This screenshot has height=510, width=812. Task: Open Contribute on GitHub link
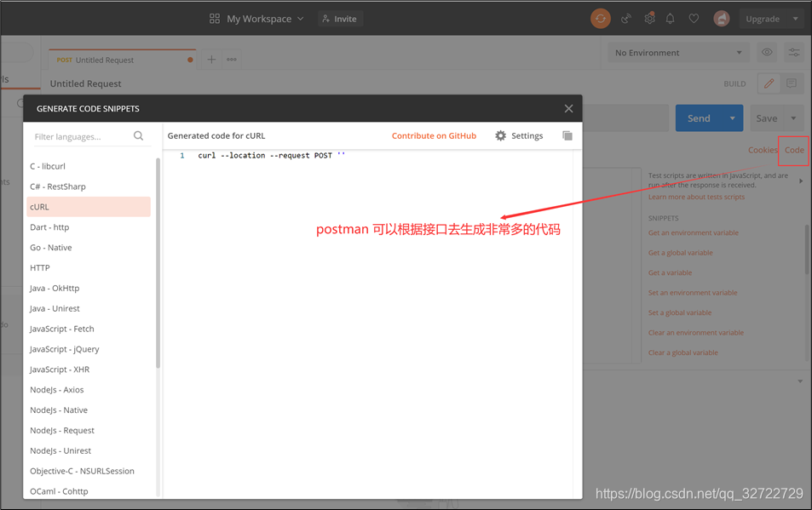(434, 135)
